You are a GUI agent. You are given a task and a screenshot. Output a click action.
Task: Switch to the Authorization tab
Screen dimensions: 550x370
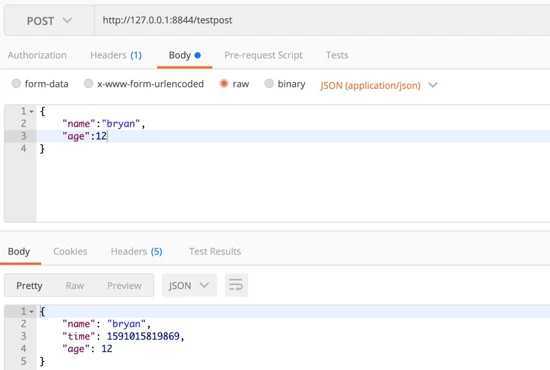pos(37,55)
